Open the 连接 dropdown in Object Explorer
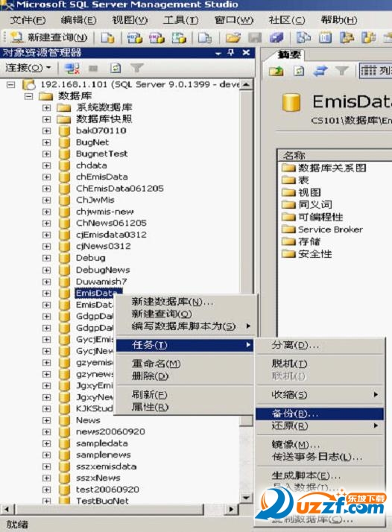 click(x=28, y=68)
